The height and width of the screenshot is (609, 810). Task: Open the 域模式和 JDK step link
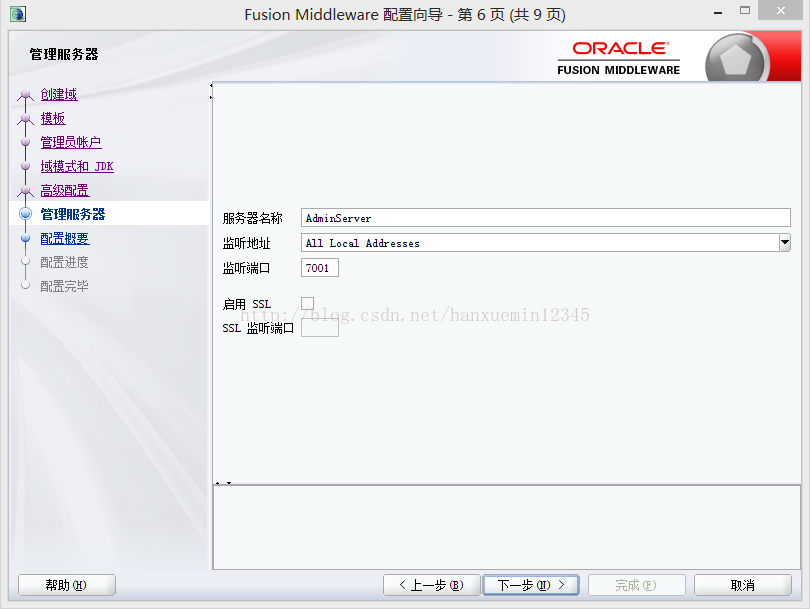[x=77, y=166]
